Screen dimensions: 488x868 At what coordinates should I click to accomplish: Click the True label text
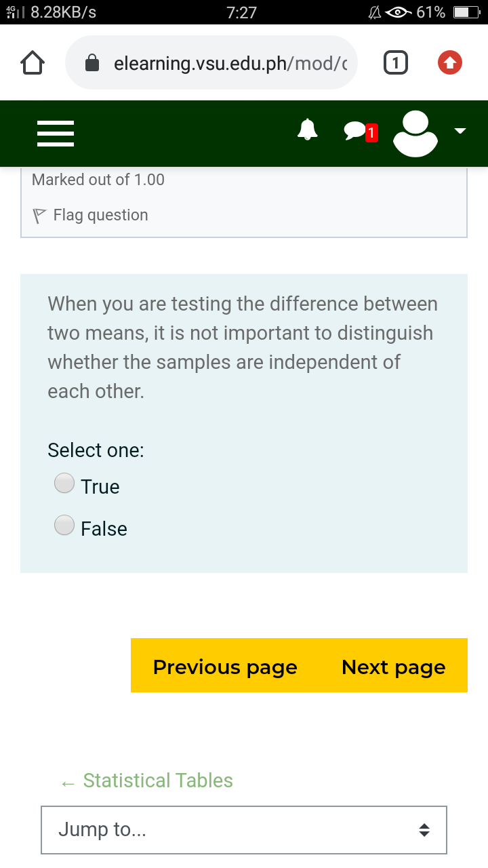click(100, 487)
